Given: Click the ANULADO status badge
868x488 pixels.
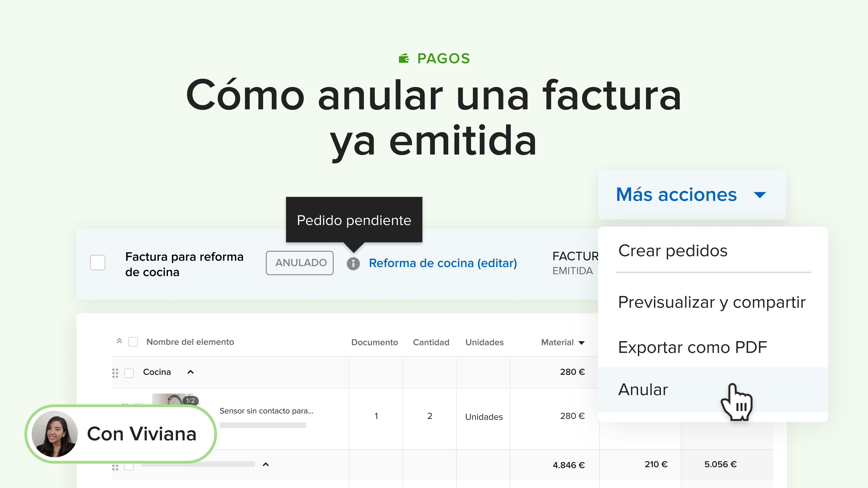Looking at the screenshot, I should point(300,263).
